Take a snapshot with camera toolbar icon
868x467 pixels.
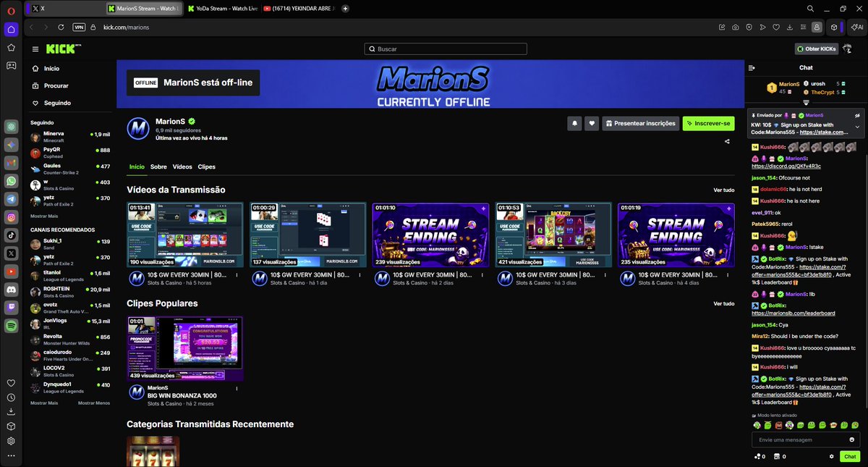tap(735, 27)
